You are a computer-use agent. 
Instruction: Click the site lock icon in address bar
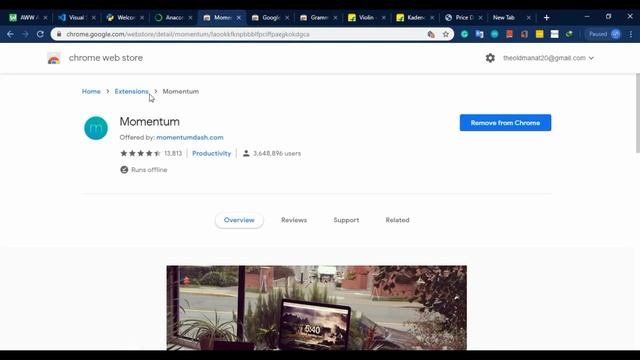59,34
